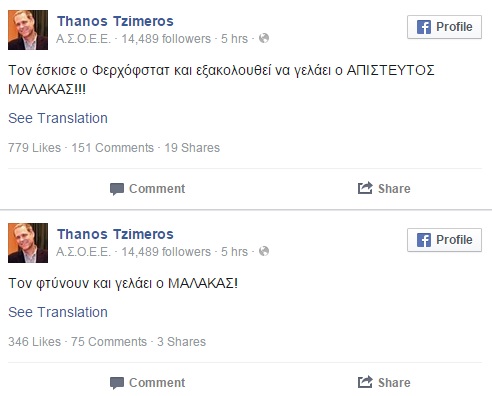
Task: Open the 151 Comments link
Action: pyautogui.click(x=113, y=148)
